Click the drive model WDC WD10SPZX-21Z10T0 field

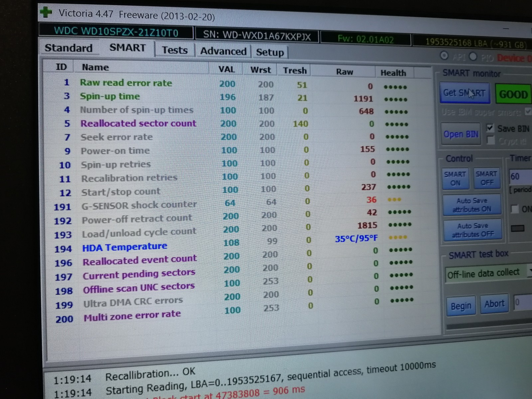116,32
